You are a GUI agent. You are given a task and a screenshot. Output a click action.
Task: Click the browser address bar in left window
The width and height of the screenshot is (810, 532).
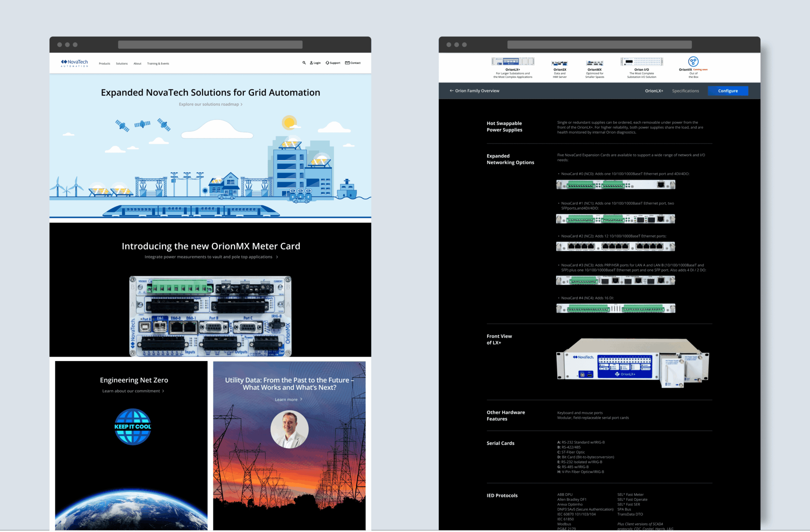coord(210,45)
